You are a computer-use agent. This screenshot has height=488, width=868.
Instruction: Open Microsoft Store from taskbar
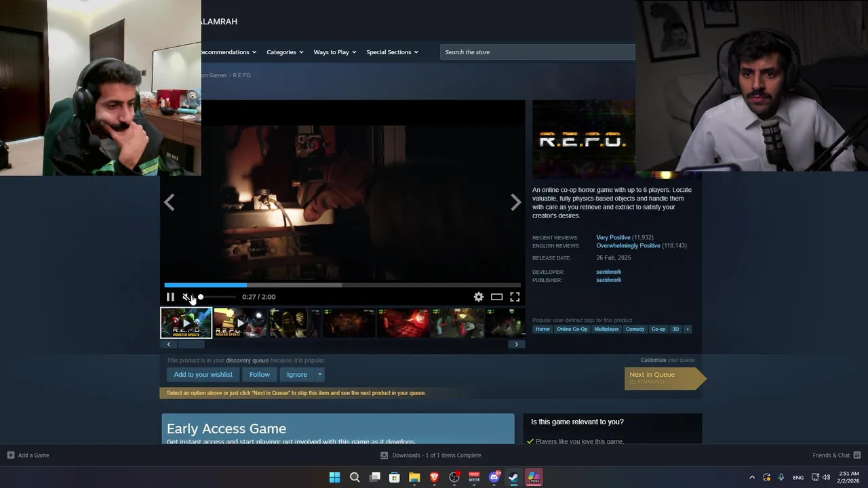point(394,477)
